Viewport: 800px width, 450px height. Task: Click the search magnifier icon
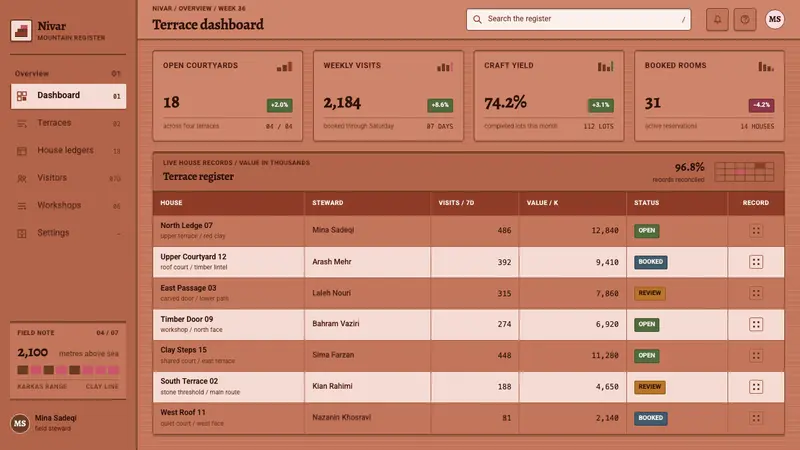pyautogui.click(x=477, y=19)
